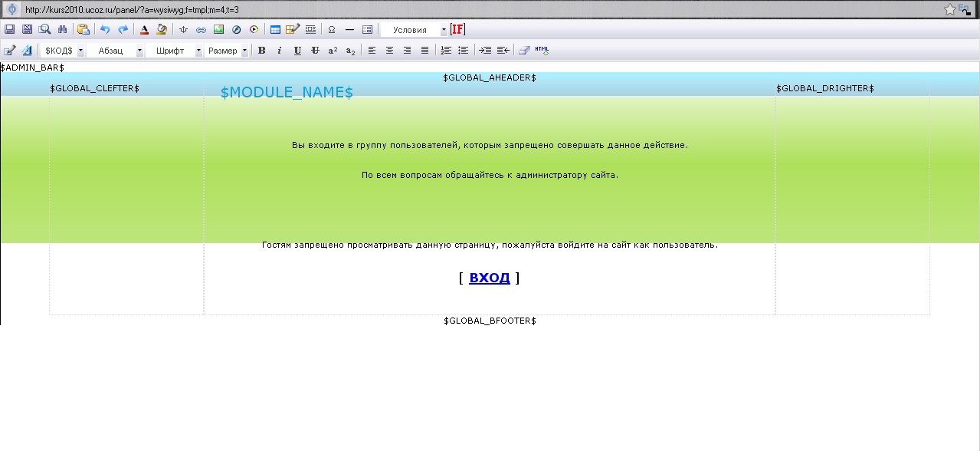
Task: Insert a form element icon next to the line
Action: point(367,29)
